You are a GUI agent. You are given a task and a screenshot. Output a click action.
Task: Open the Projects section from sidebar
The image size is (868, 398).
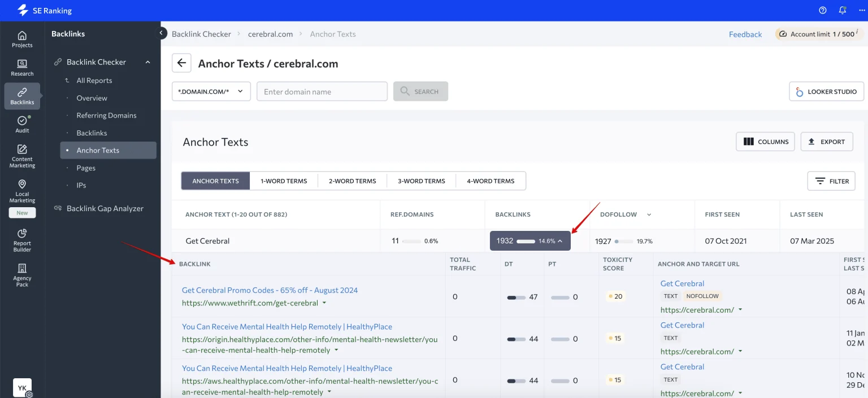21,38
